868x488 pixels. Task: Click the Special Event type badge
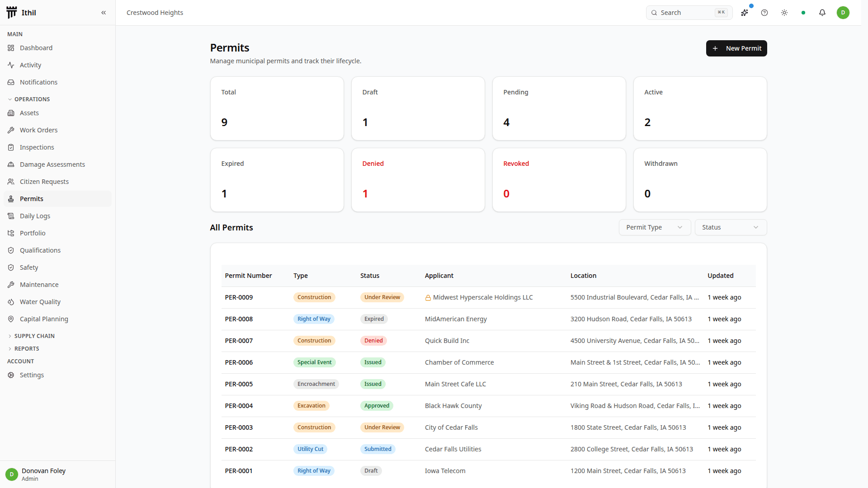coord(314,362)
